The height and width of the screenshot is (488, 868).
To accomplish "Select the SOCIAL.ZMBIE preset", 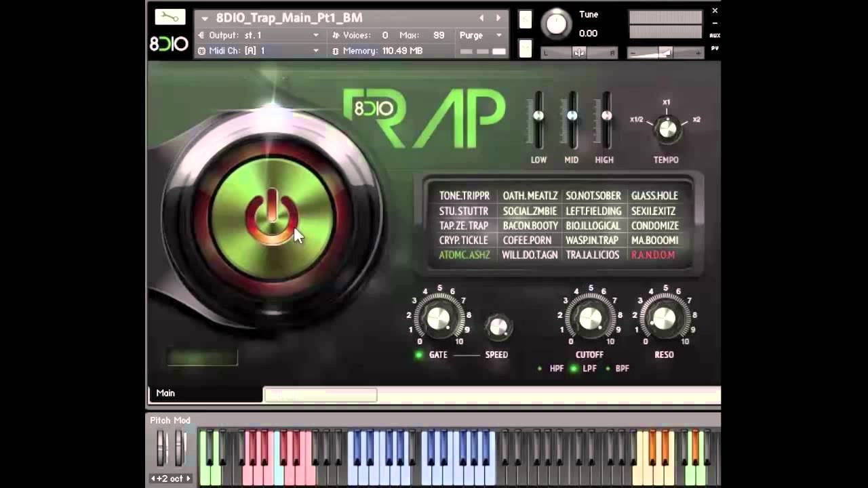I will (x=530, y=211).
